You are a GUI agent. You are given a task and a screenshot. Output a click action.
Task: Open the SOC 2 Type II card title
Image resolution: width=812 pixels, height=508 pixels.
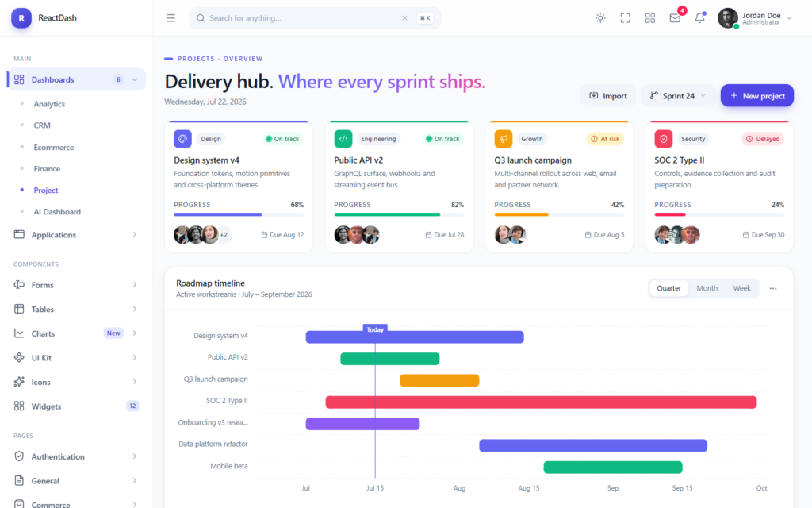click(680, 160)
